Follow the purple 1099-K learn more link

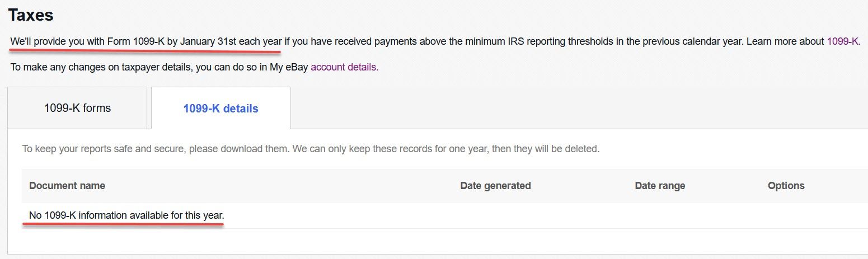point(843,41)
